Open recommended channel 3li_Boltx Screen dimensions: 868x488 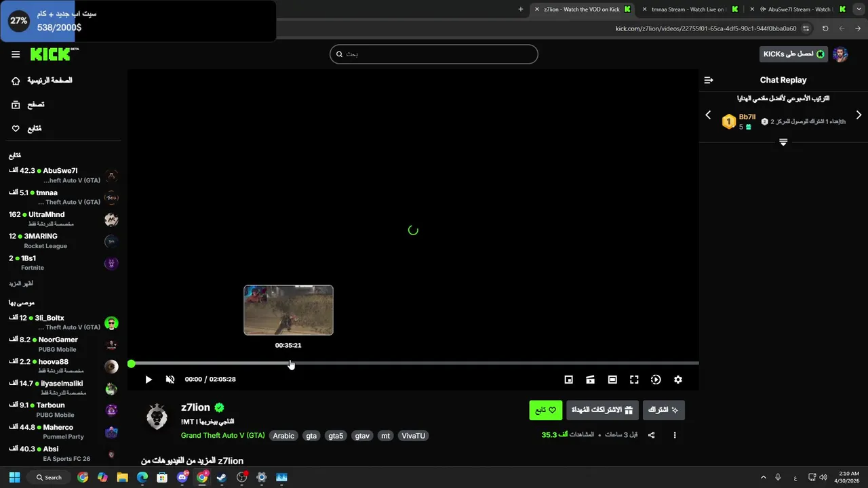point(64,323)
